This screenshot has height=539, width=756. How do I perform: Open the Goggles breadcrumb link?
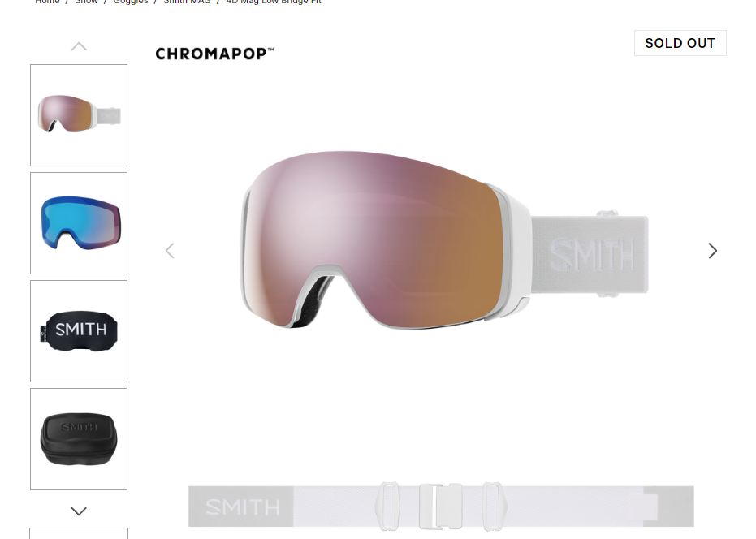click(131, 2)
